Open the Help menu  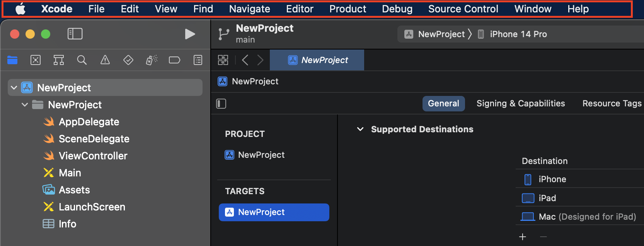tap(578, 9)
